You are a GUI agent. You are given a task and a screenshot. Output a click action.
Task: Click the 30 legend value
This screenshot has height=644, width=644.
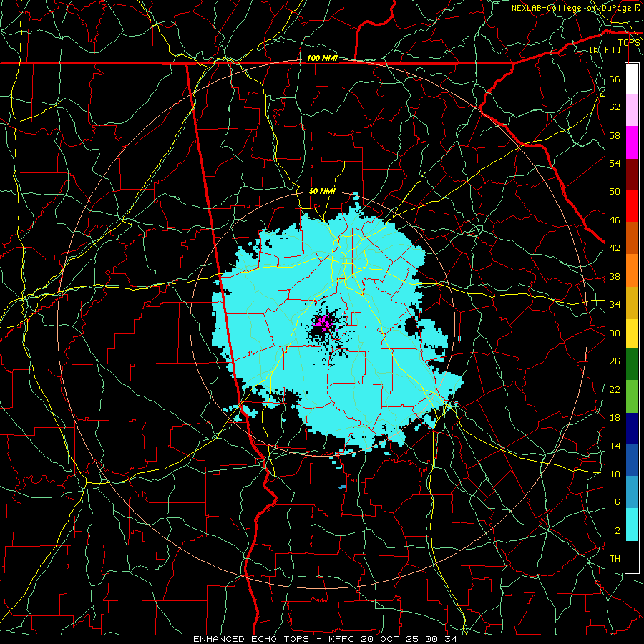tap(615, 333)
